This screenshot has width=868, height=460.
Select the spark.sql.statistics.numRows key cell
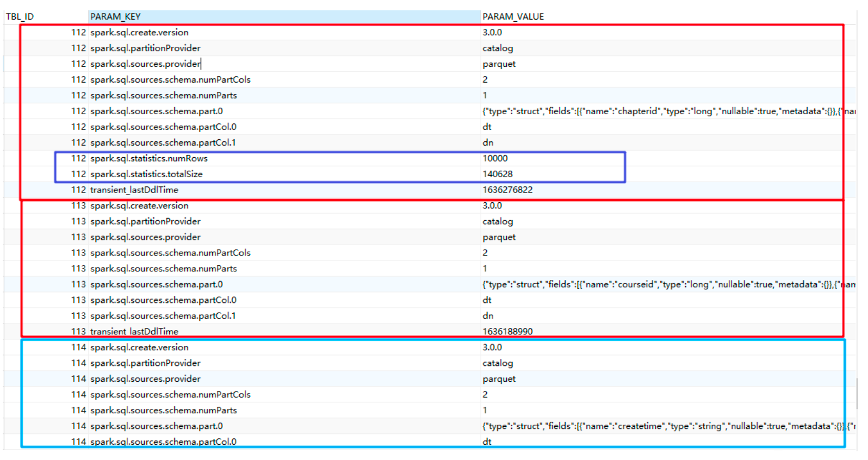click(x=148, y=159)
